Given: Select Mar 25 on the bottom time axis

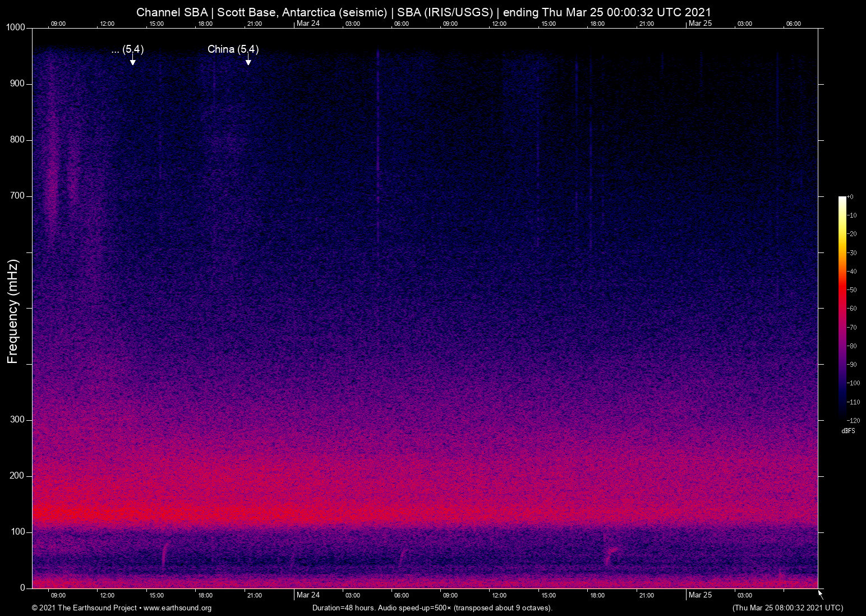Looking at the screenshot, I should pyautogui.click(x=700, y=595).
